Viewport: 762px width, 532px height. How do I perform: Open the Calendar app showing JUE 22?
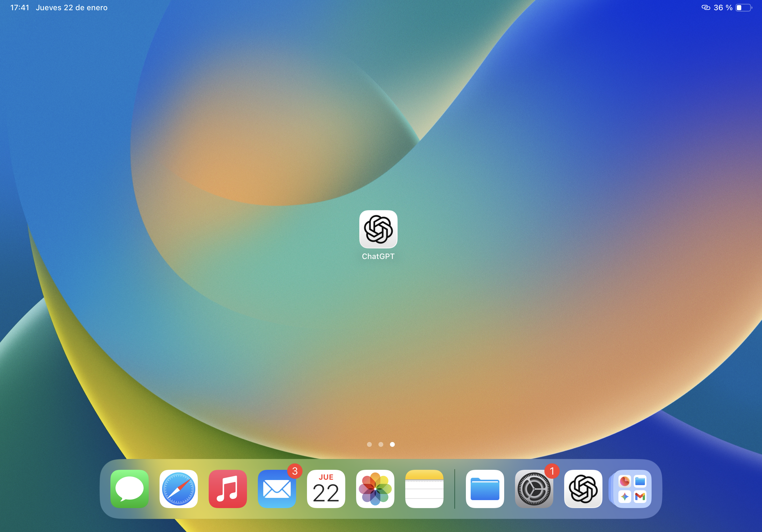click(x=326, y=489)
